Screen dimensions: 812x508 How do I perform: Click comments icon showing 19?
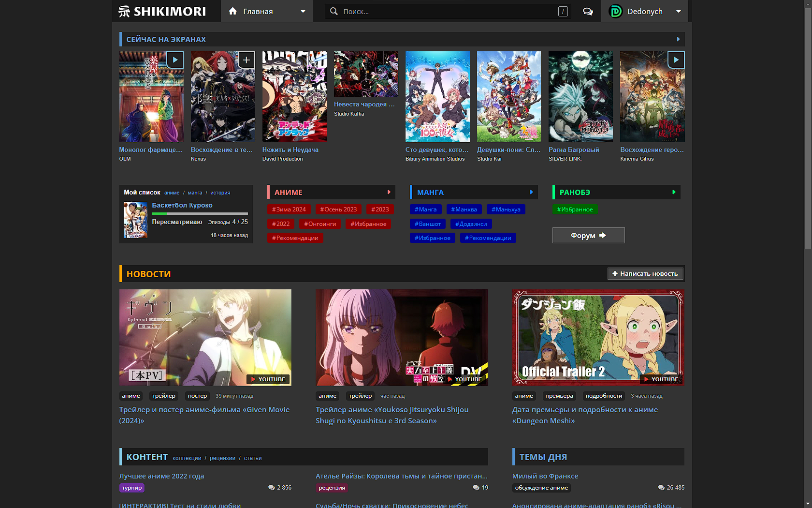(x=476, y=488)
